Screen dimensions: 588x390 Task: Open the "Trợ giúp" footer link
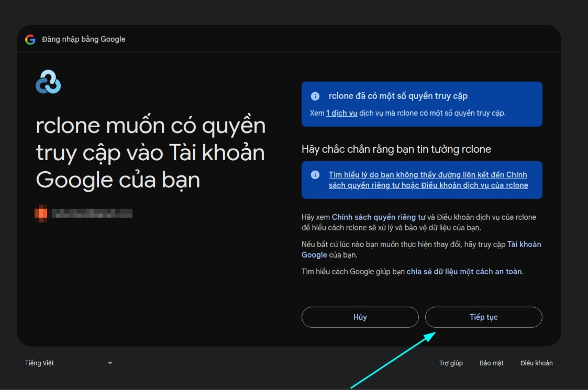point(451,362)
